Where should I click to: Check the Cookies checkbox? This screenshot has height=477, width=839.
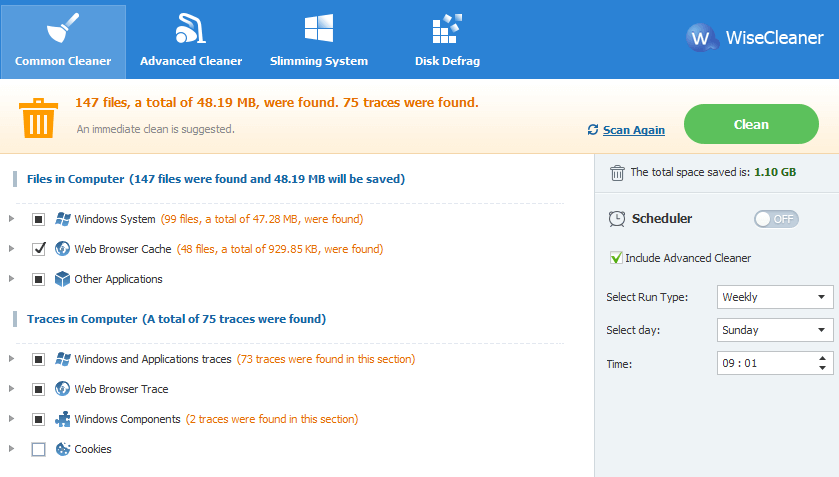[39, 449]
